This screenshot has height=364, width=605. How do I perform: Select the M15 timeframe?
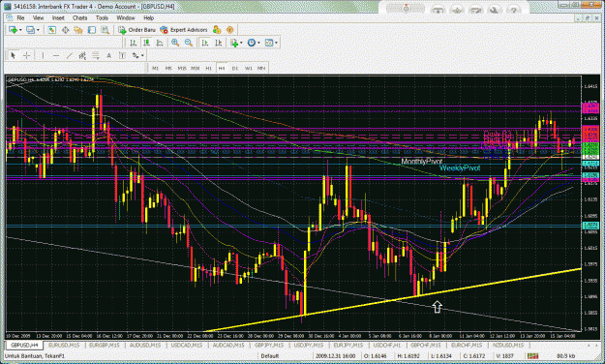[x=182, y=69]
